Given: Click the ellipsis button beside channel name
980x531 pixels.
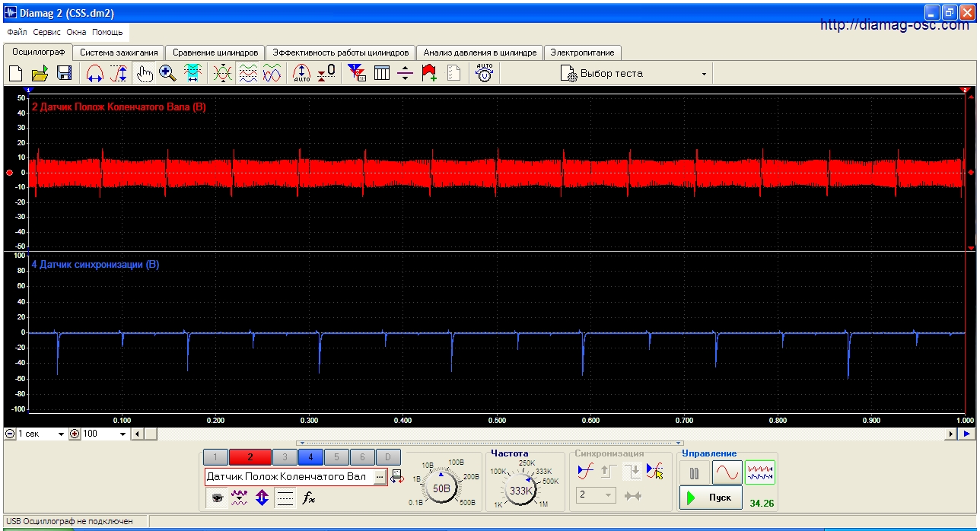Looking at the screenshot, I should tap(380, 477).
